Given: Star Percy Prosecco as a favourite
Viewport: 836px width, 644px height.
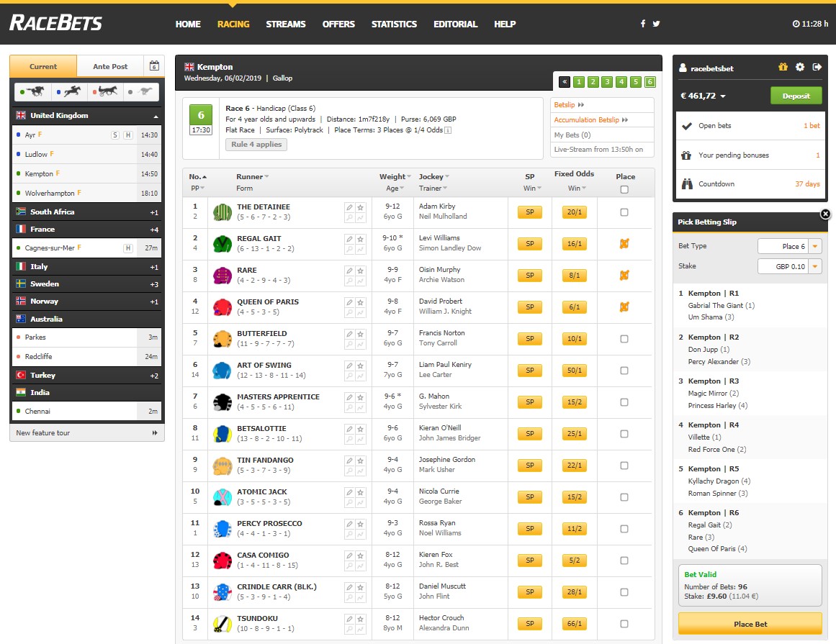Looking at the screenshot, I should [361, 524].
